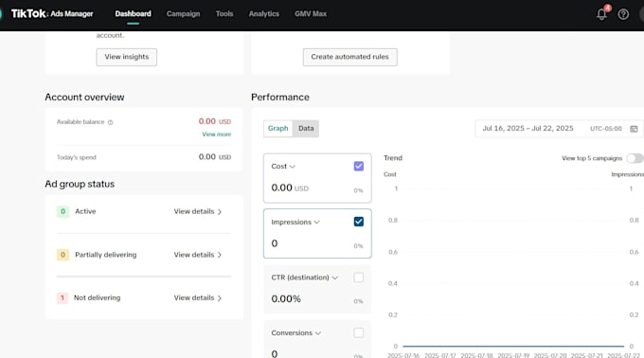Open the Campaign tab

point(183,13)
